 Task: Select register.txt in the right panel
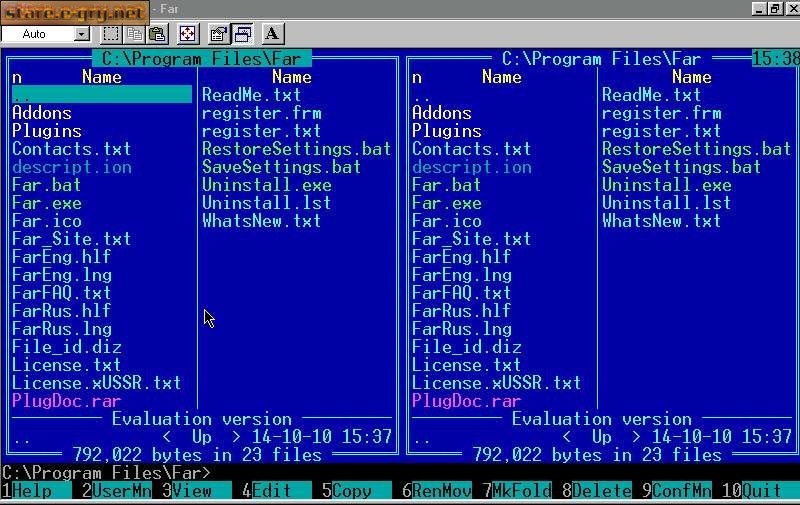point(662,131)
